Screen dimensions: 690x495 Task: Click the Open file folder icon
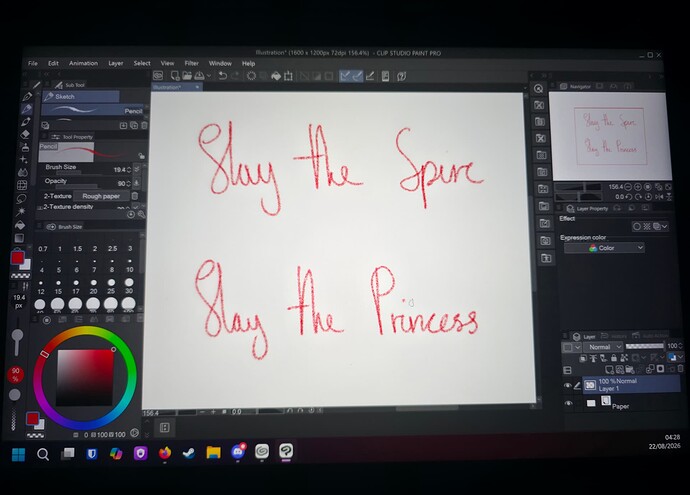(187, 76)
